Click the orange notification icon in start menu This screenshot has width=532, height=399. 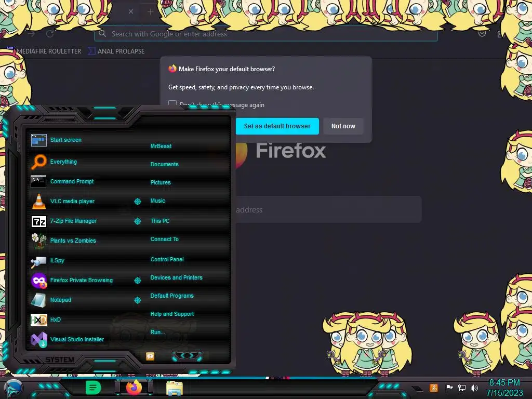pyautogui.click(x=150, y=356)
